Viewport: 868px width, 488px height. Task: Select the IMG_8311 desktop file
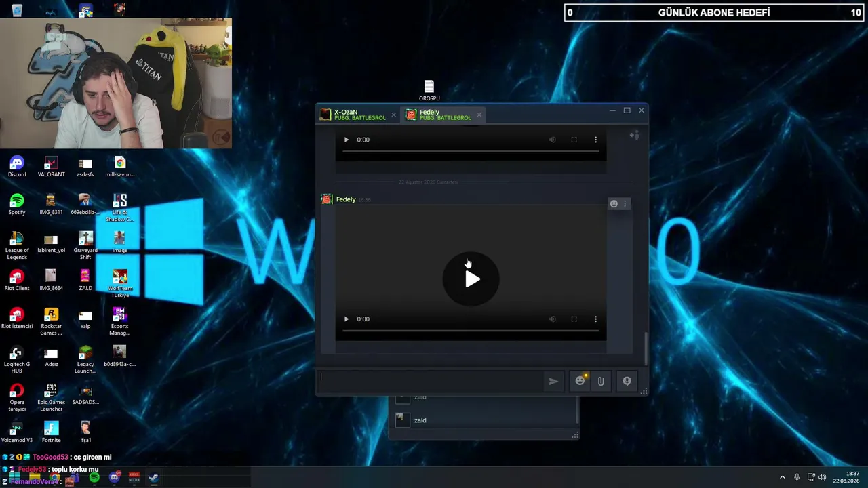coord(51,205)
